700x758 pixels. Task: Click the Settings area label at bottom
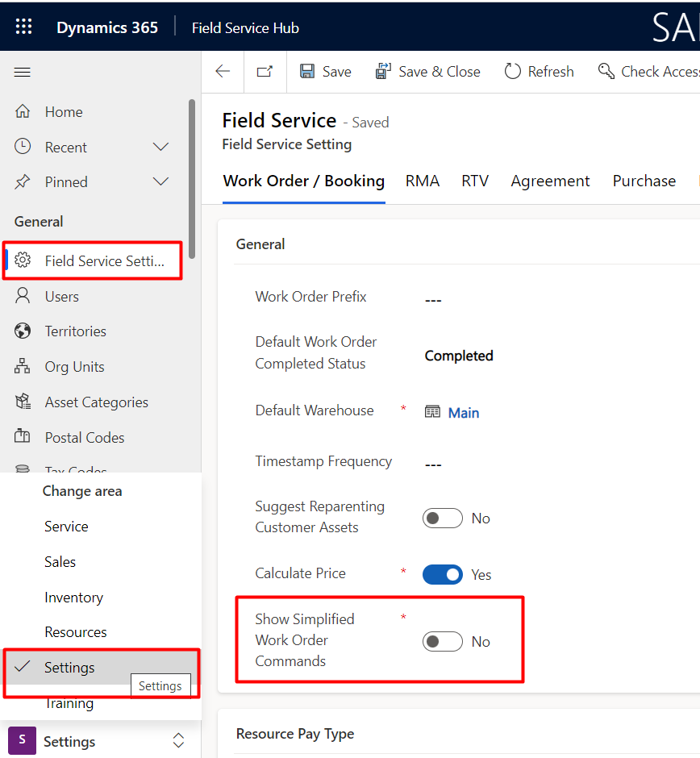(69, 741)
